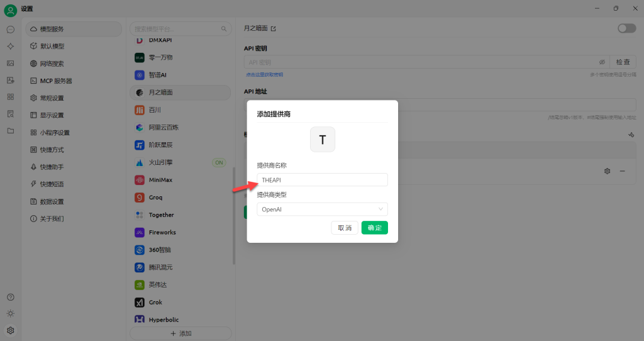
Task: Select the 360智脑 provider
Action: point(180,250)
